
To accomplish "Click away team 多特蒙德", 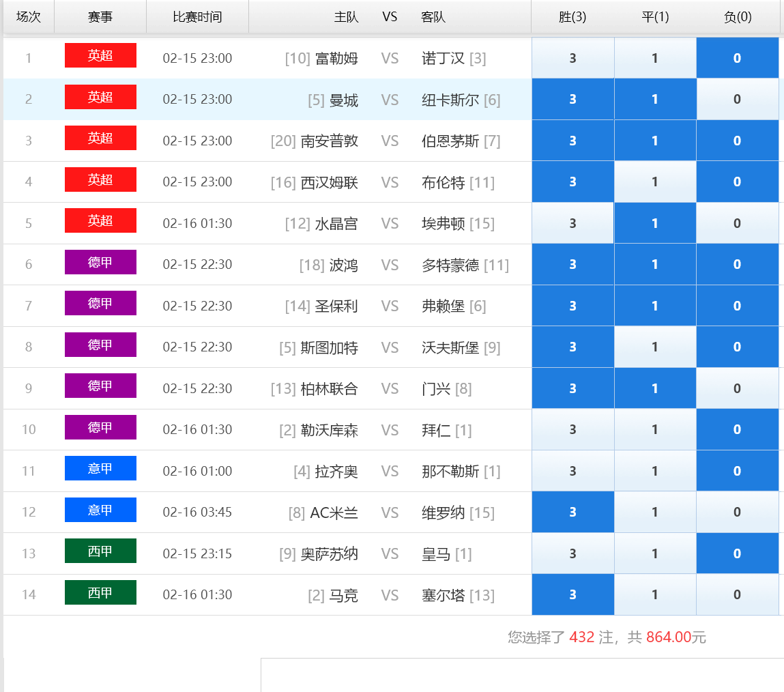I will point(450,265).
